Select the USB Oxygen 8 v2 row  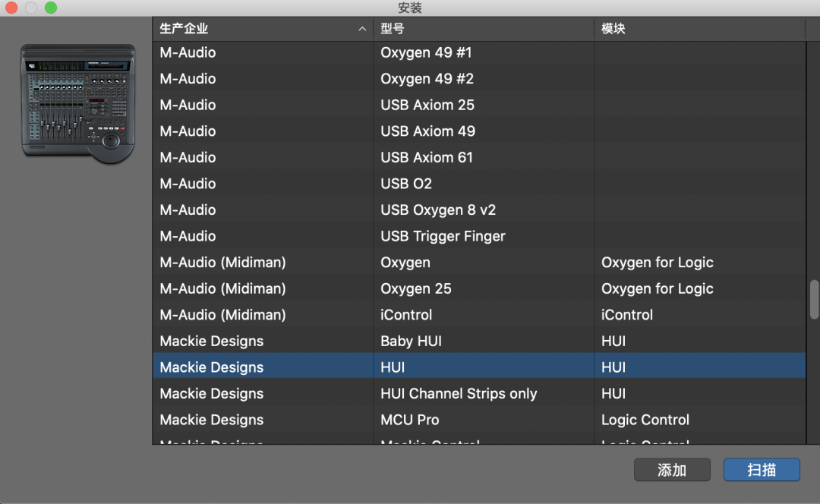pos(479,209)
